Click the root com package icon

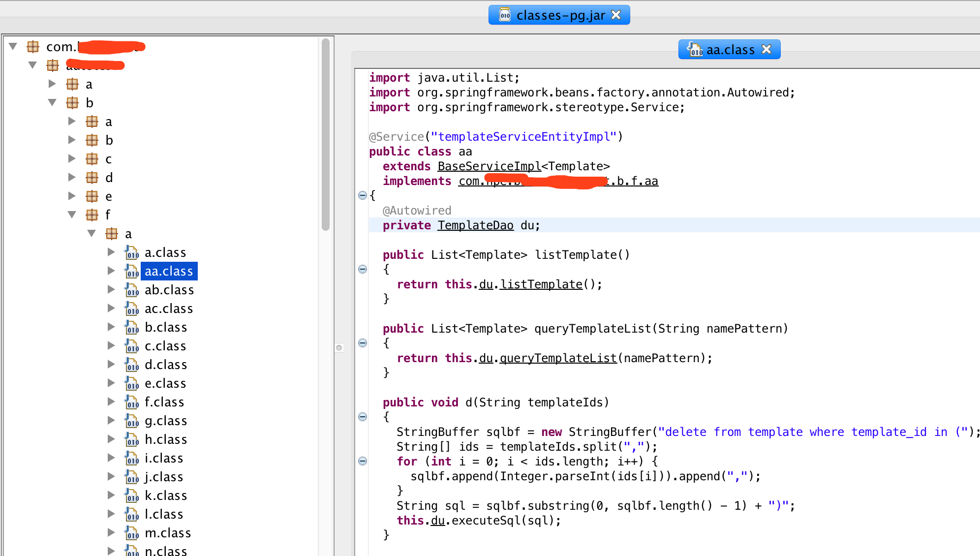tap(32, 46)
